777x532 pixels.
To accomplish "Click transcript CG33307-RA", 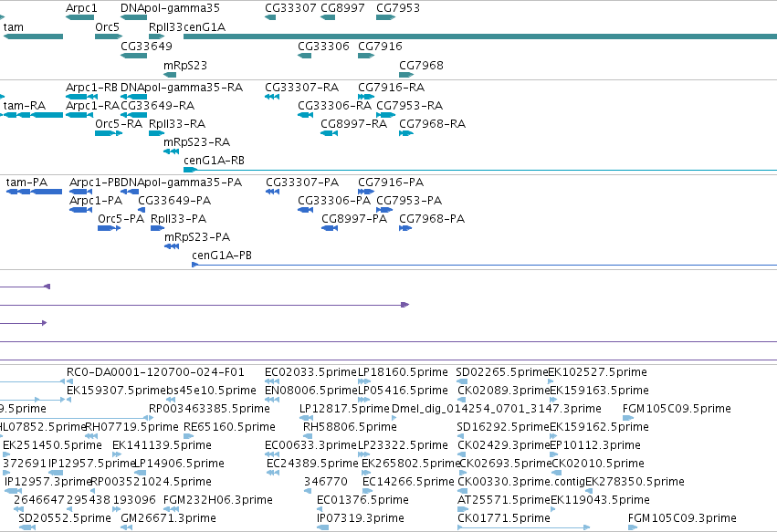I will (302, 88).
